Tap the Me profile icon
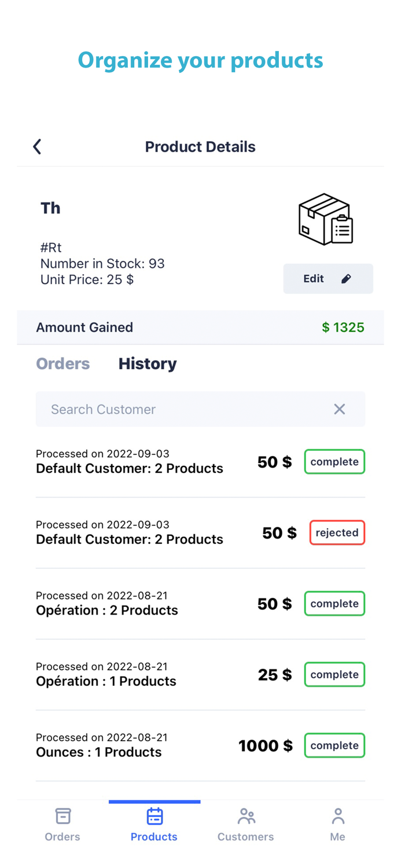This screenshot has width=401, height=868. click(x=337, y=816)
